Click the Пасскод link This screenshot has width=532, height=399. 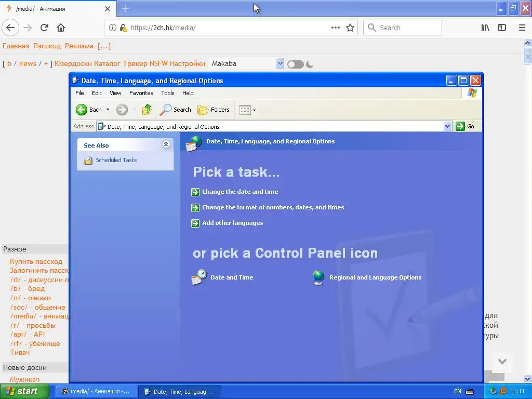47,46
